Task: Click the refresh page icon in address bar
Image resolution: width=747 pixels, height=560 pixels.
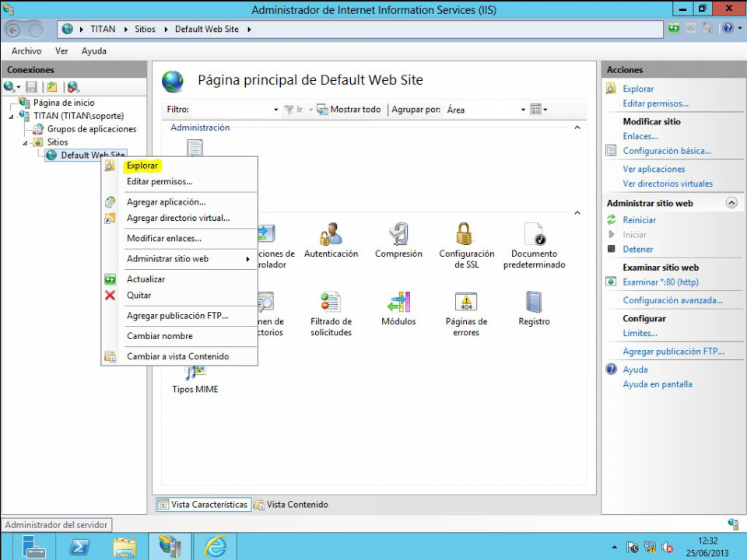Action: [674, 28]
